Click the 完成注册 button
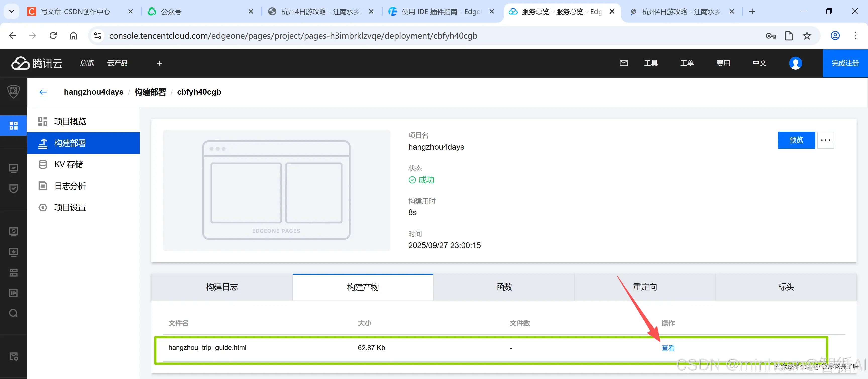The height and width of the screenshot is (379, 868). coord(845,63)
